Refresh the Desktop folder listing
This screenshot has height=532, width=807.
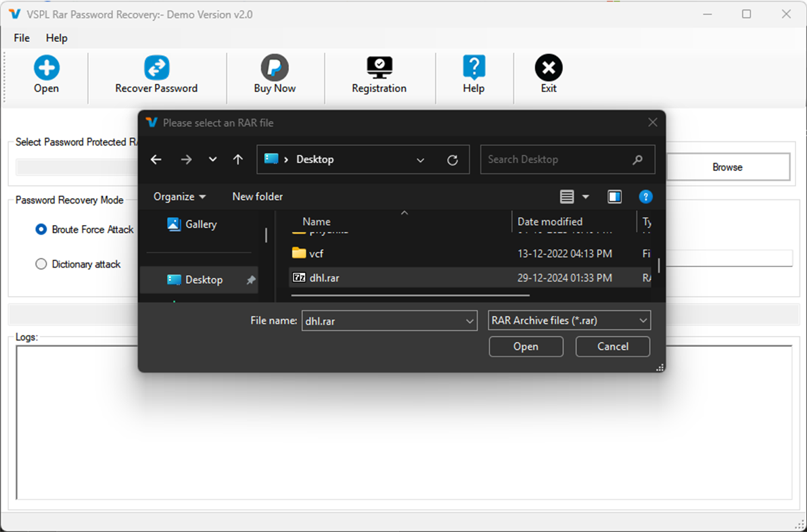pyautogui.click(x=453, y=160)
